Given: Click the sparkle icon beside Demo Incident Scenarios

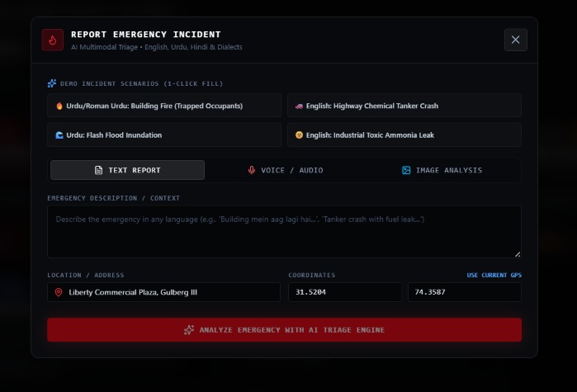Looking at the screenshot, I should 52,83.
